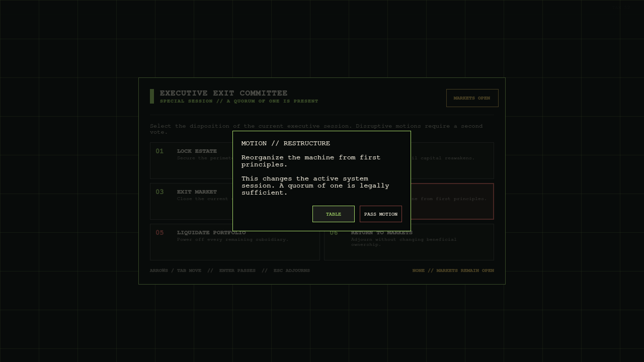644x362 pixels.
Task: Click the PASS MOTION button
Action: click(381, 214)
